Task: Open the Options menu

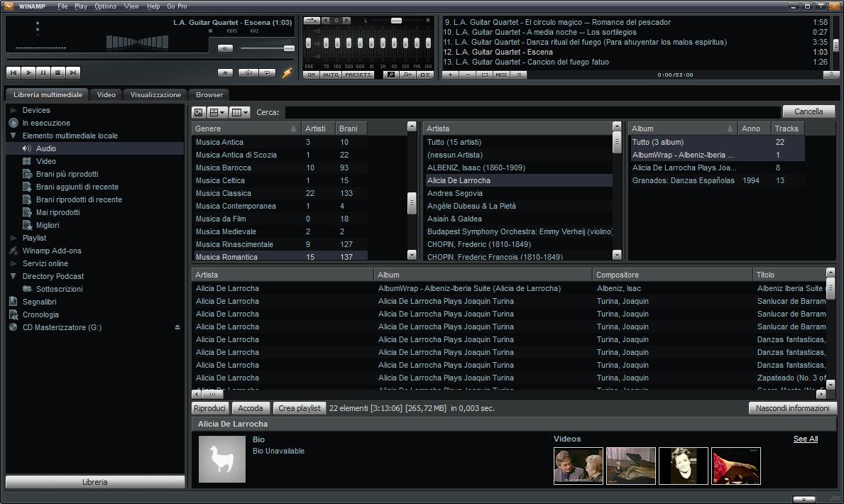Action: (105, 6)
